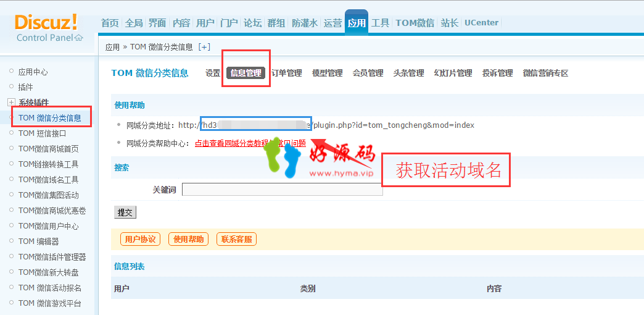This screenshot has width=644, height=315.
Task: Open the TOM微信 top menu
Action: [415, 23]
